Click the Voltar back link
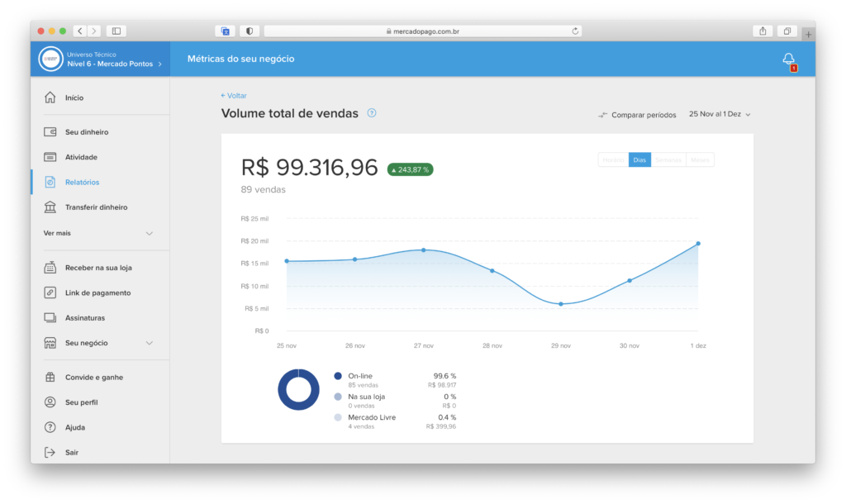This screenshot has width=846, height=504. click(x=234, y=96)
